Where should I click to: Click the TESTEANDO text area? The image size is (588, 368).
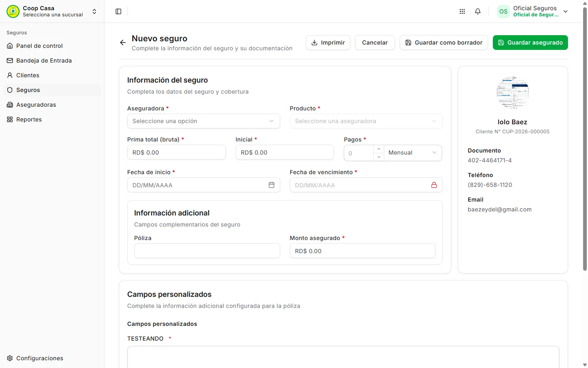point(343,357)
